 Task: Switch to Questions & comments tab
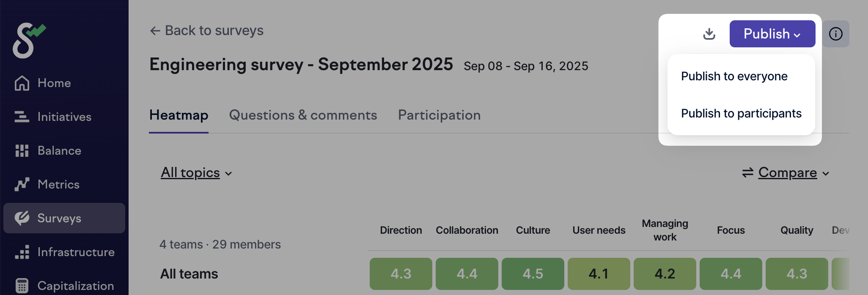click(303, 115)
